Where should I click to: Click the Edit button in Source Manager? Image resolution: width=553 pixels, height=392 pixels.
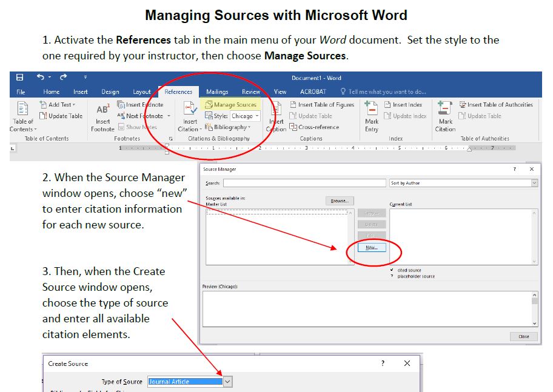(x=371, y=236)
